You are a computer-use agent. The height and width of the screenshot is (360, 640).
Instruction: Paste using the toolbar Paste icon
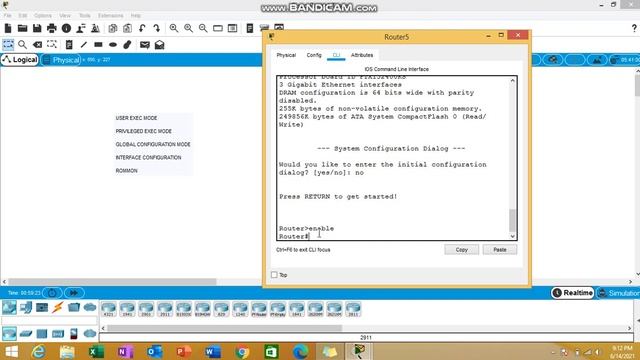coord(127,28)
